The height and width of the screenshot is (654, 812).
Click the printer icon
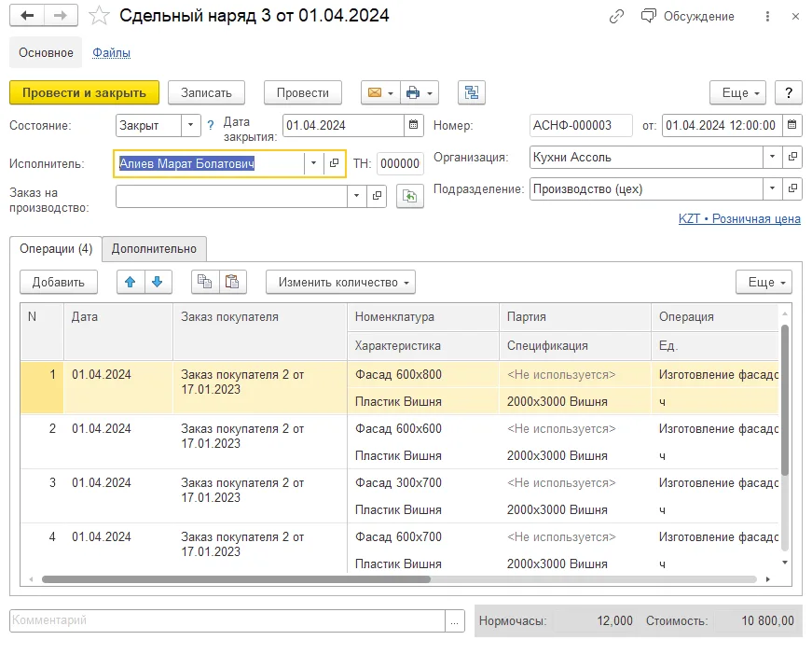[413, 92]
